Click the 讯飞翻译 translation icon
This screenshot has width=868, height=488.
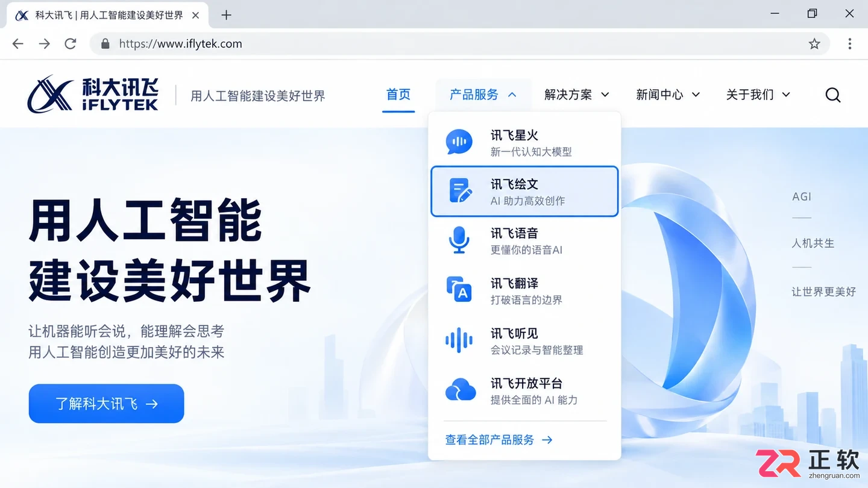(x=459, y=290)
